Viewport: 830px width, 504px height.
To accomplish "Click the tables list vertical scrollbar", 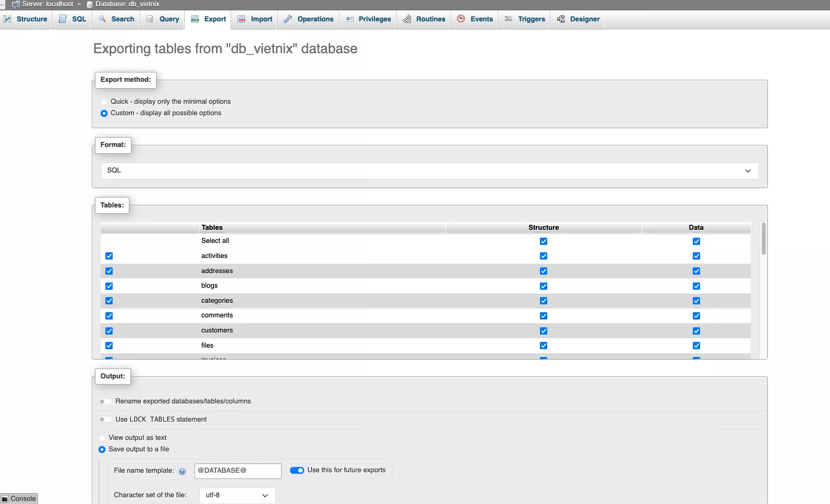I will pyautogui.click(x=763, y=240).
